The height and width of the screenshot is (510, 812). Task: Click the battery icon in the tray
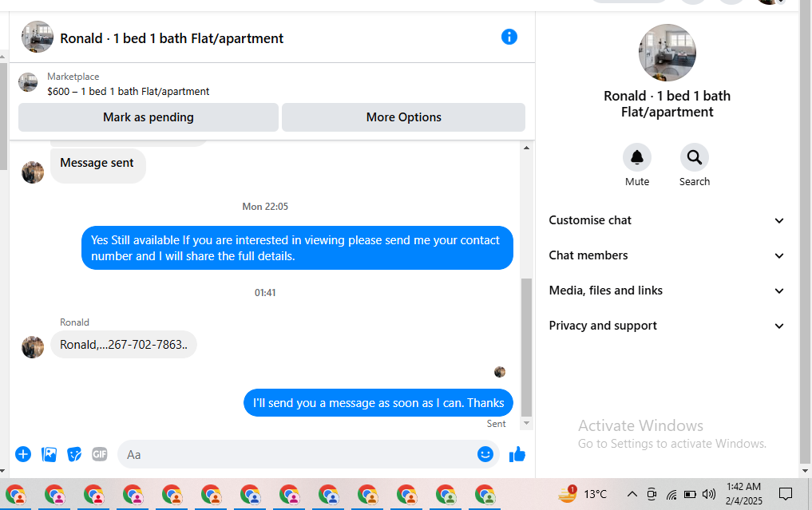coord(690,495)
